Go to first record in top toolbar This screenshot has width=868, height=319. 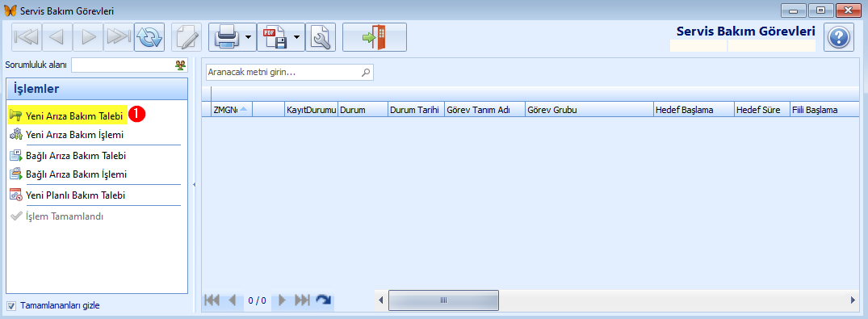[x=26, y=37]
